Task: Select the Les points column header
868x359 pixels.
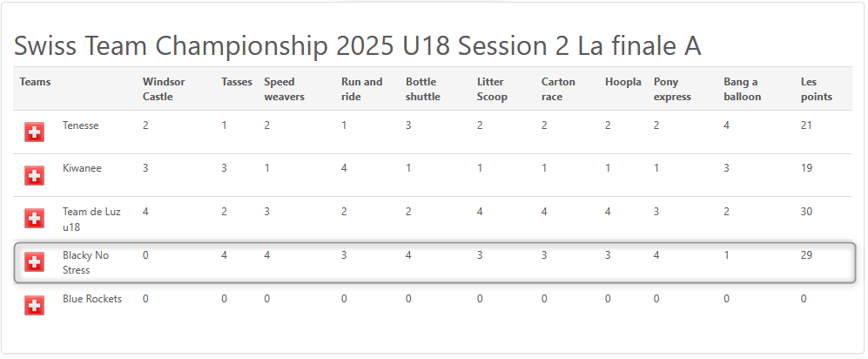Action: (817, 89)
